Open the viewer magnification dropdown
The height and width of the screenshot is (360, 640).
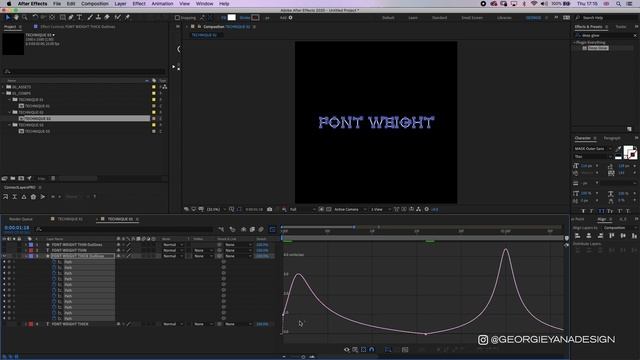(216, 209)
